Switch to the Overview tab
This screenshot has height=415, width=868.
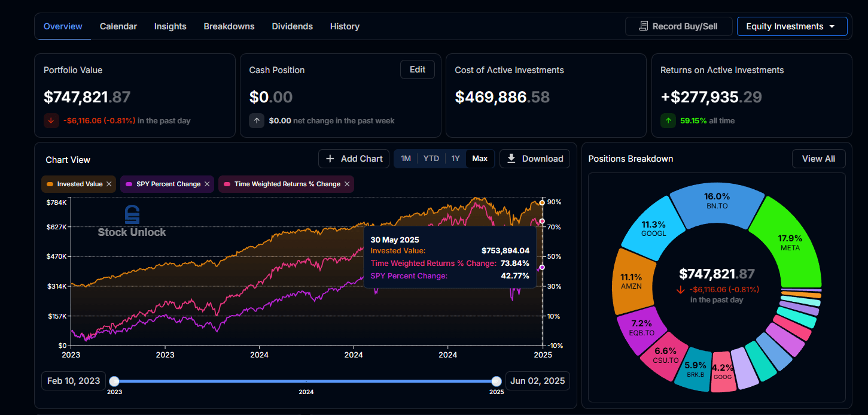pos(63,26)
